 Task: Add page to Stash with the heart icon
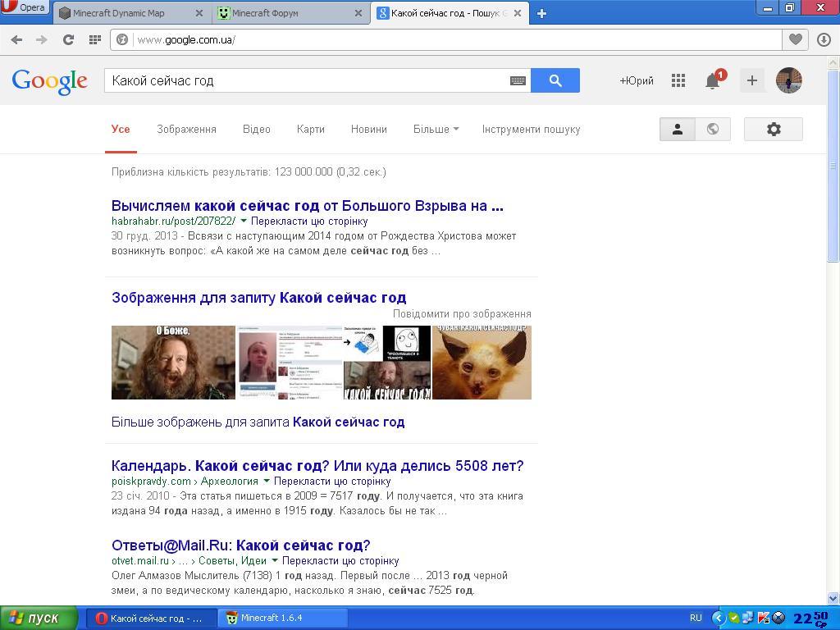(796, 39)
